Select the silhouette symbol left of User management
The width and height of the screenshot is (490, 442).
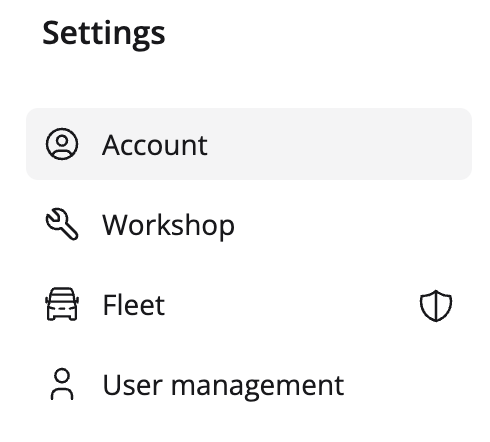pyautogui.click(x=62, y=384)
